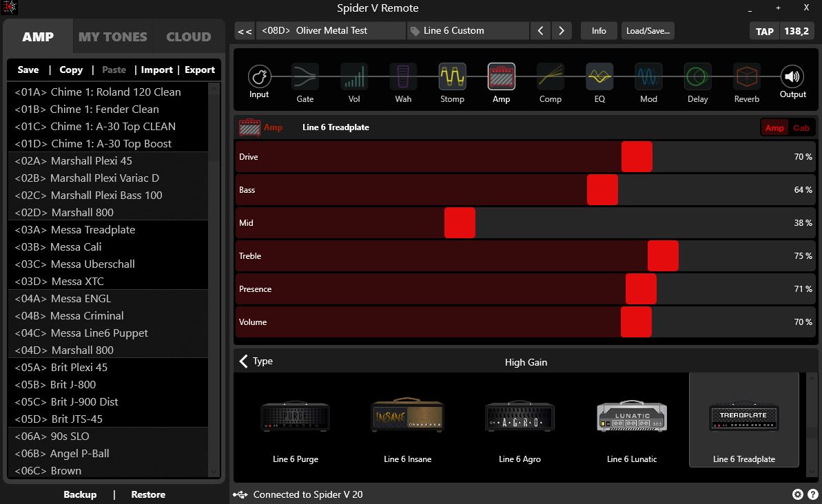Click the tag icon beside Line 6 Custom
This screenshot has width=822, height=504.
click(415, 31)
